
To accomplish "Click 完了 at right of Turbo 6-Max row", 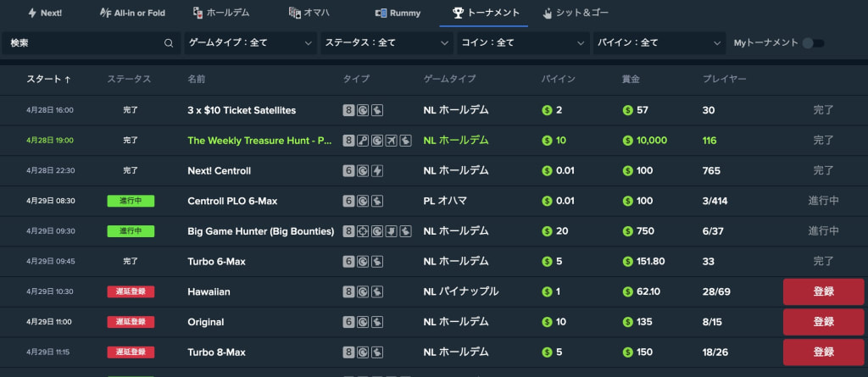I will click(823, 261).
